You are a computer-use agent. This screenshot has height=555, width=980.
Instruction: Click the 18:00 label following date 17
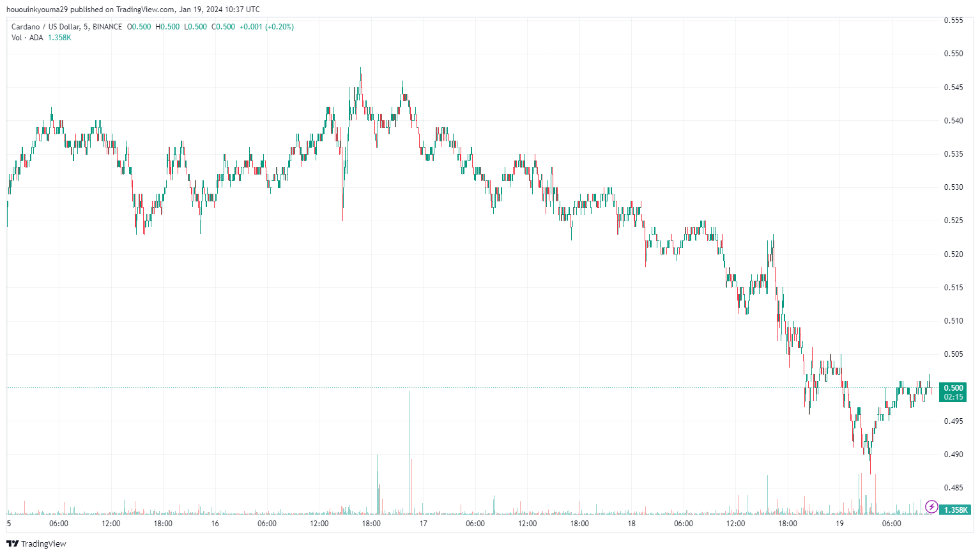(579, 524)
